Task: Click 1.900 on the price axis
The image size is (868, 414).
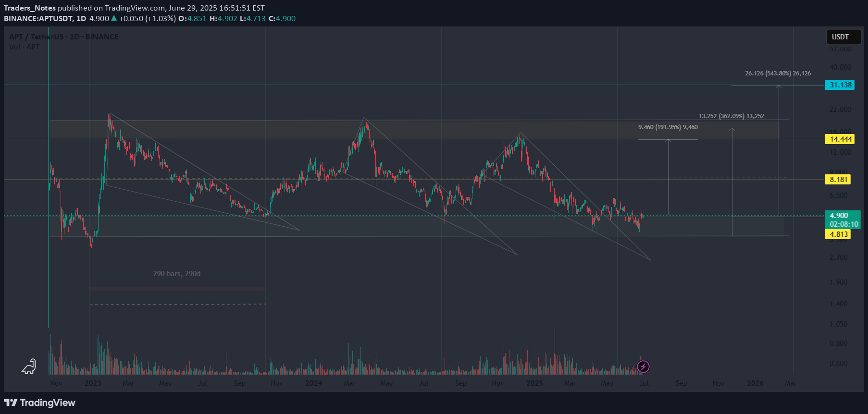Action: [839, 282]
